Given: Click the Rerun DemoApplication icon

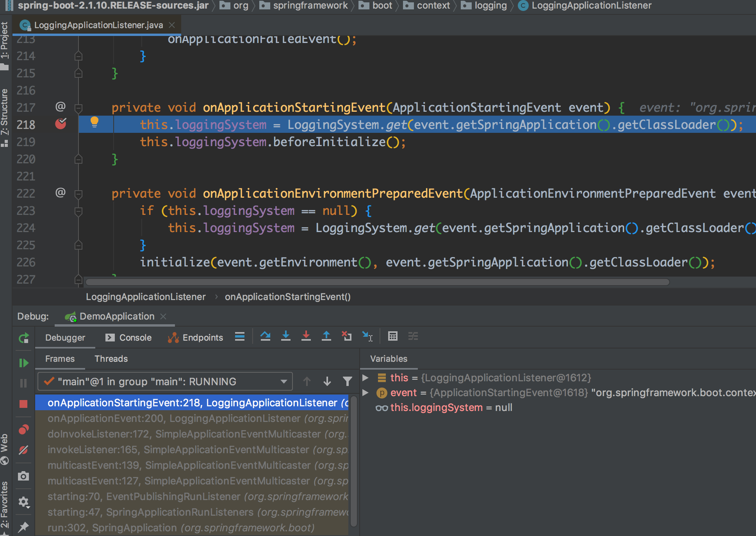Looking at the screenshot, I should click(x=24, y=338).
